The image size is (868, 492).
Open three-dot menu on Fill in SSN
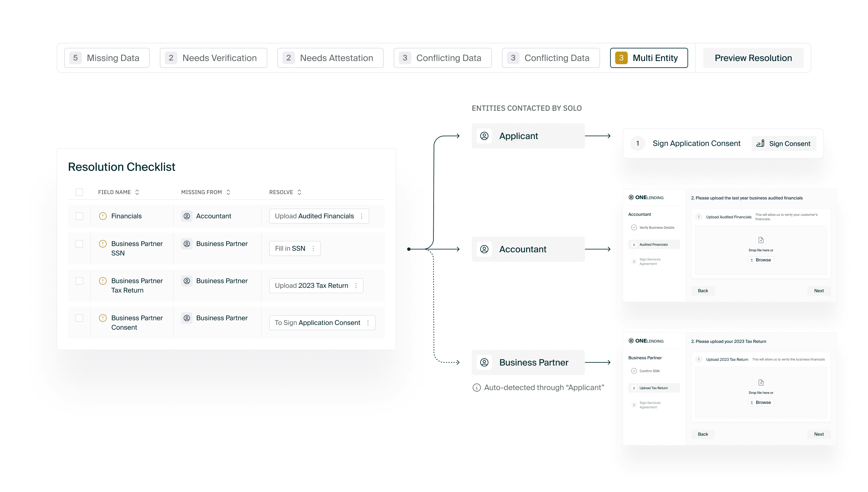tap(313, 249)
